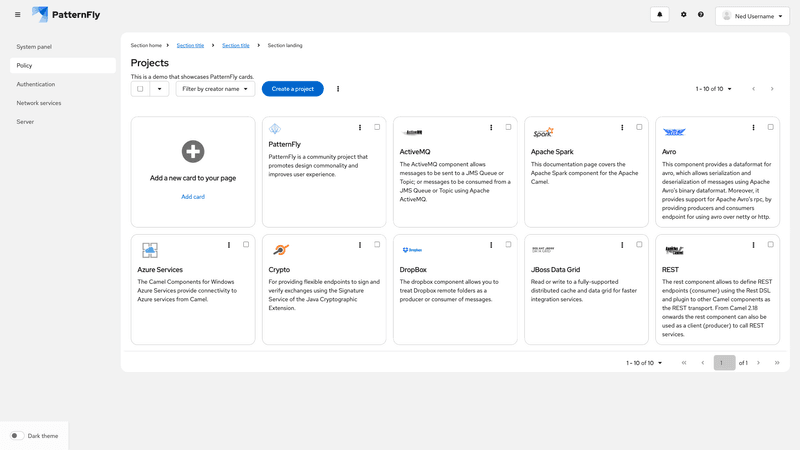Click the Add card link
This screenshot has width=800, height=450.
193,197
